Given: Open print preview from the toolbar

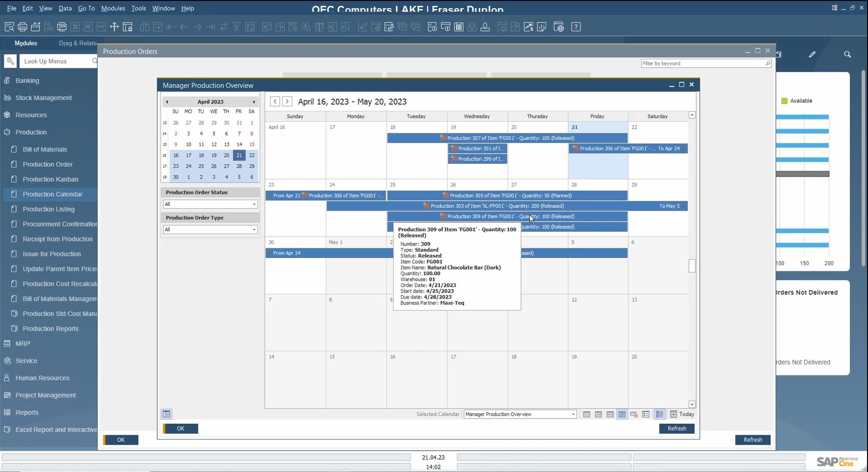Looking at the screenshot, I should coord(9,27).
